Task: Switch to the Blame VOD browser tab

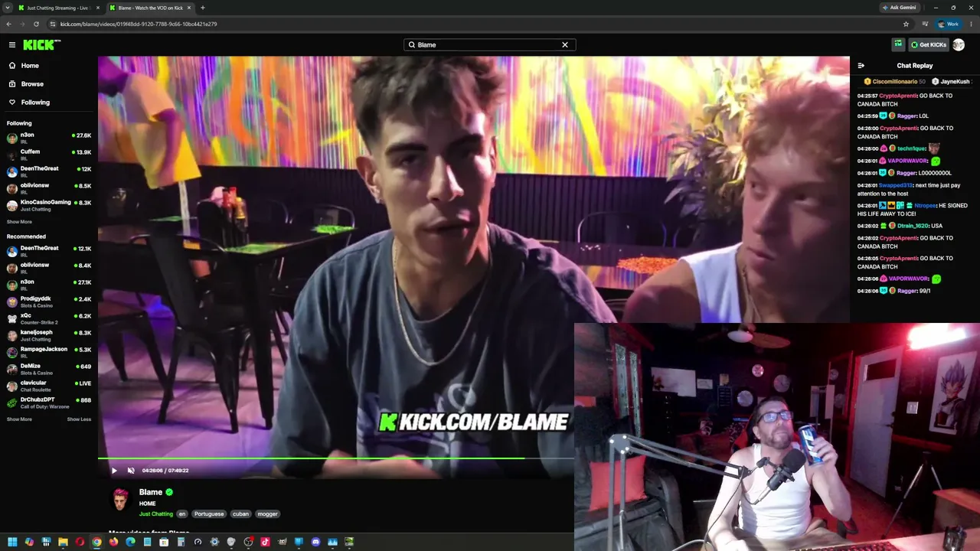Action: click(149, 8)
